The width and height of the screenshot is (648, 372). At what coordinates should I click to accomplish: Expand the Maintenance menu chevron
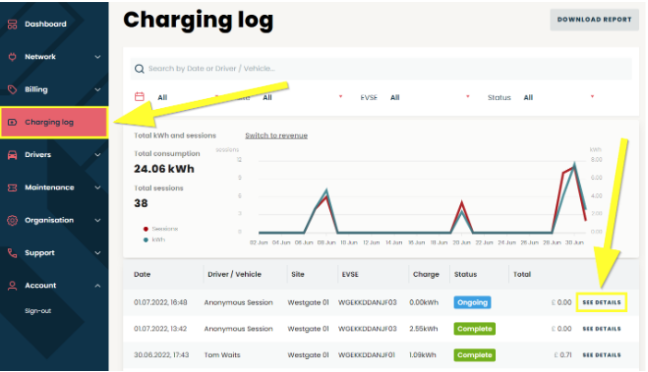[x=98, y=188]
